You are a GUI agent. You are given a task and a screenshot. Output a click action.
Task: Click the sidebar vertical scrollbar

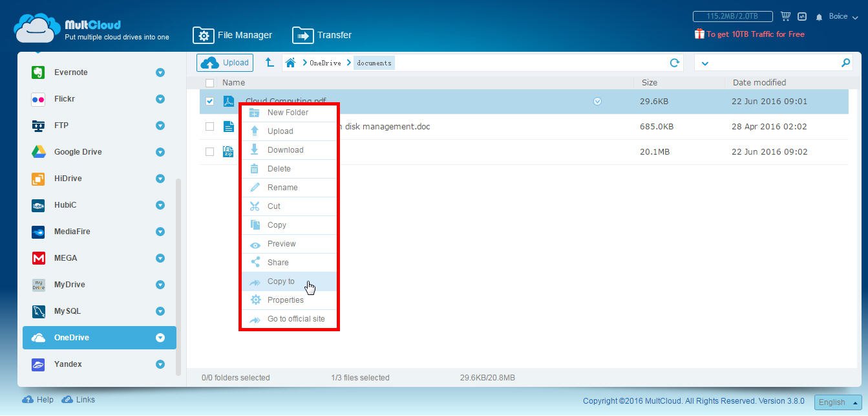[x=179, y=276]
